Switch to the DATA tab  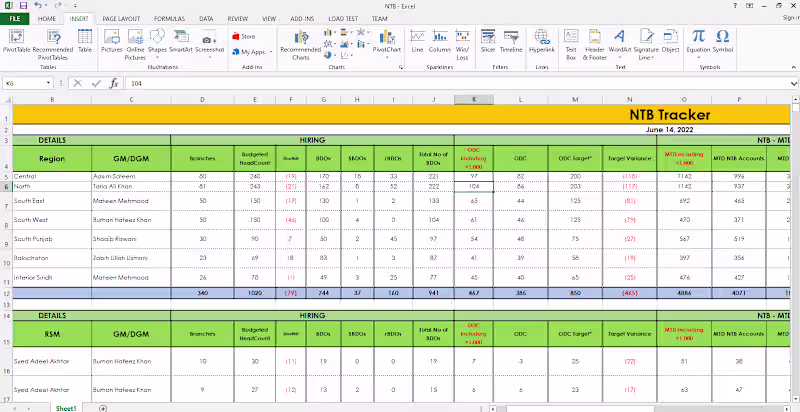pyautogui.click(x=206, y=18)
